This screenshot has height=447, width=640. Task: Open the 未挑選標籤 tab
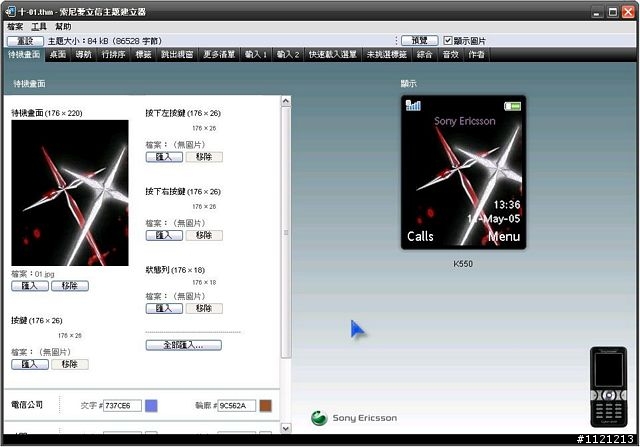point(387,54)
